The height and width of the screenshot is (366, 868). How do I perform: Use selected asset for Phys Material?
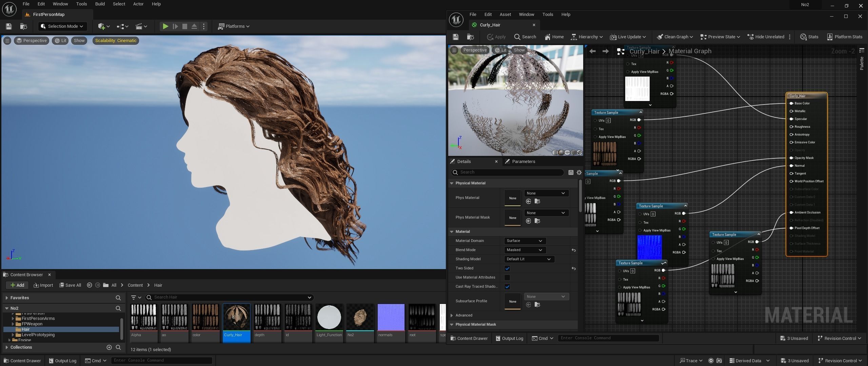tap(529, 202)
